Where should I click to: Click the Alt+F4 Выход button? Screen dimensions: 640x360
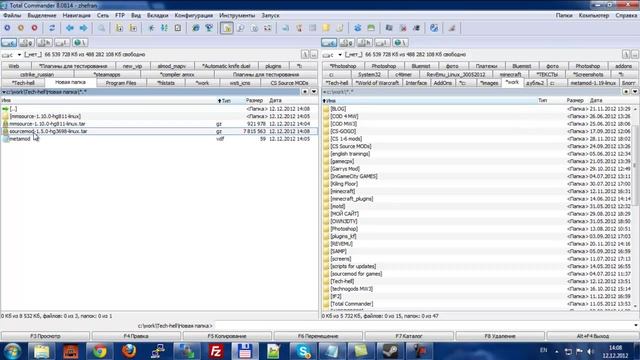pyautogui.click(x=592, y=336)
